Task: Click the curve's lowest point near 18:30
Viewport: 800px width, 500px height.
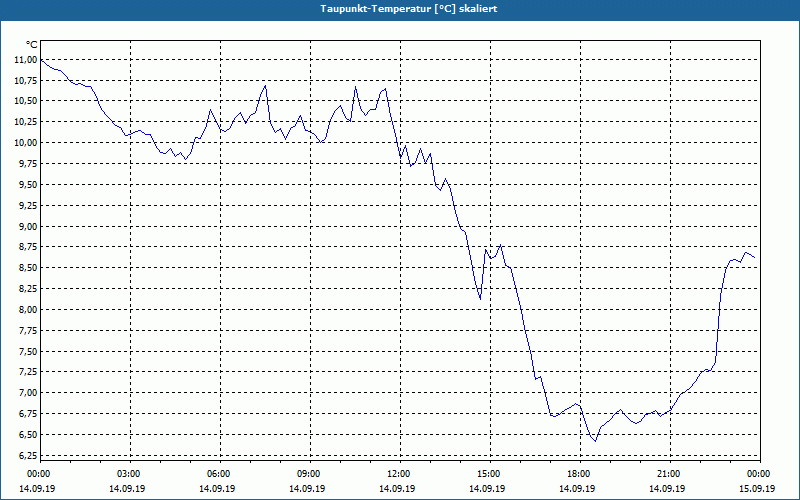Action: 595,441
